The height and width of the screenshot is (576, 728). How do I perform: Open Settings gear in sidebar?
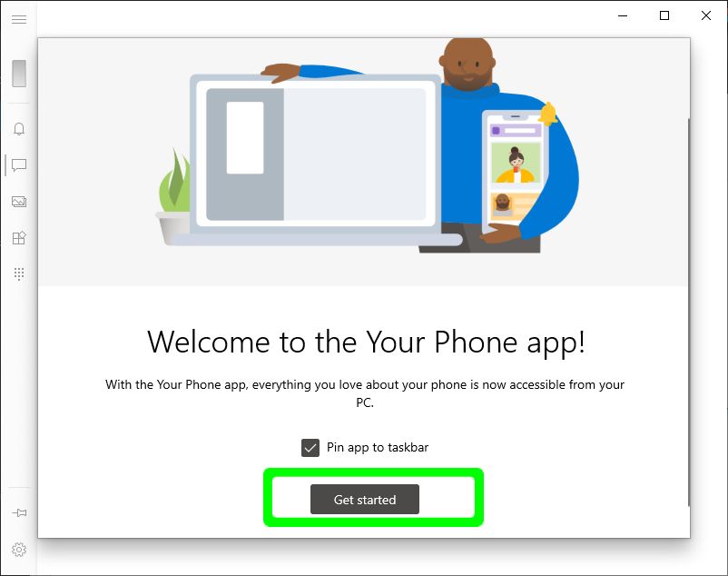click(19, 550)
